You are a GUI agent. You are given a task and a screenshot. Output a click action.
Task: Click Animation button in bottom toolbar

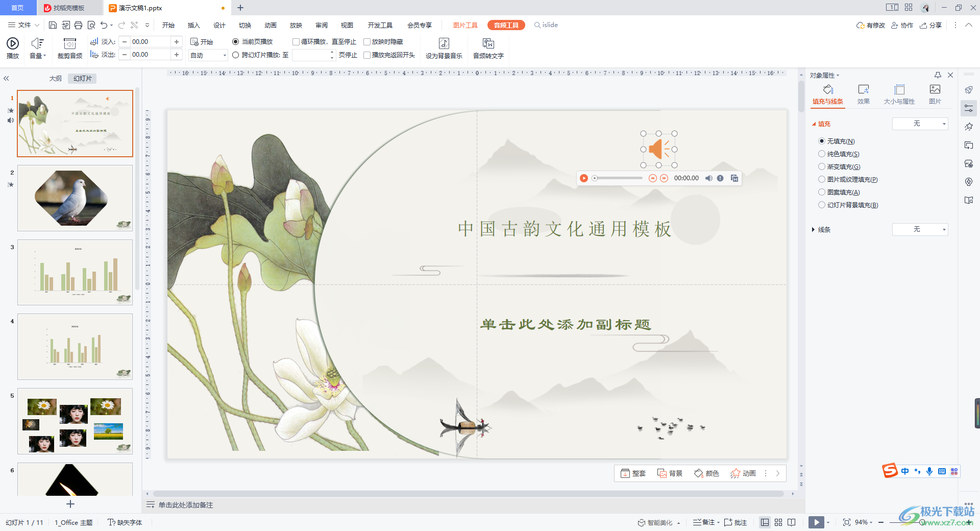743,473
